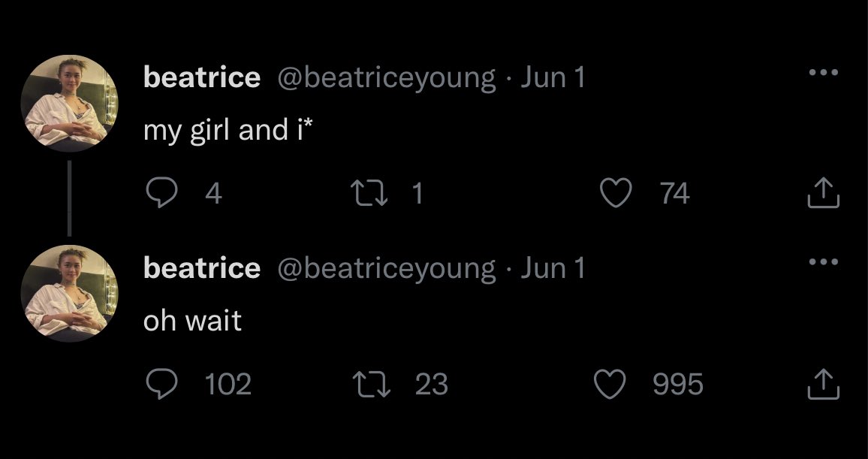Open profile picture beside 'oh wait' tweet

pos(69,293)
